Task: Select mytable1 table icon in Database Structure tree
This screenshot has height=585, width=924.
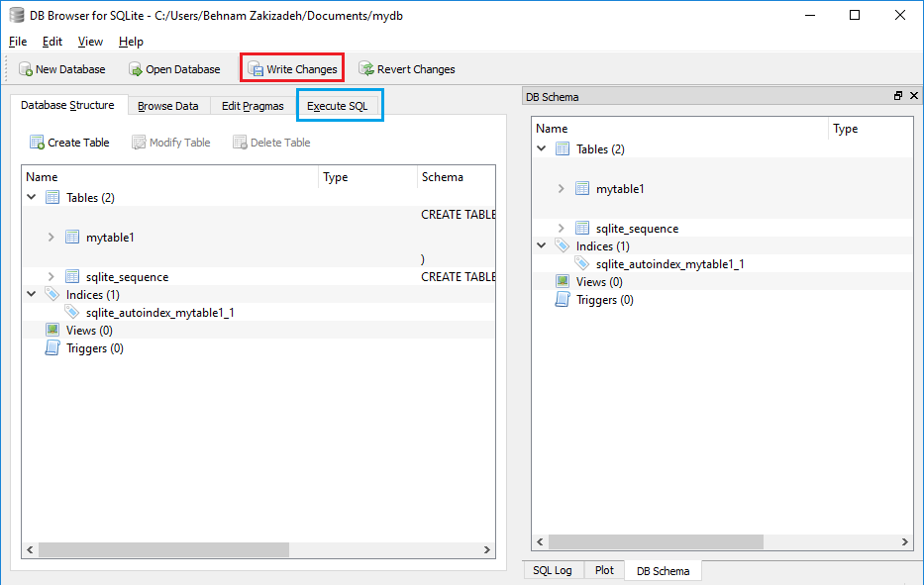Action: point(72,237)
